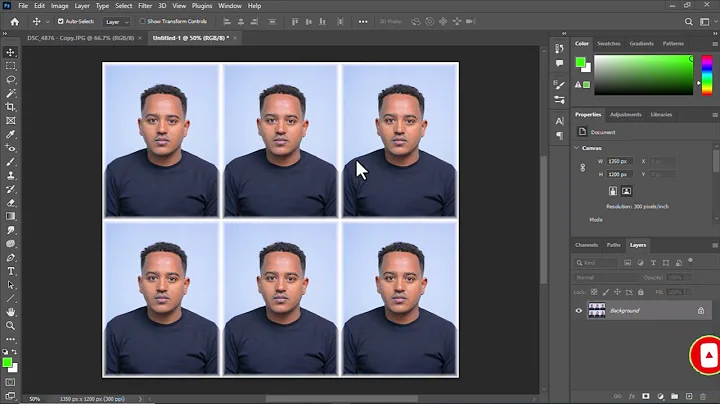The width and height of the screenshot is (720, 404).
Task: Open the Plugins menu
Action: tap(202, 6)
